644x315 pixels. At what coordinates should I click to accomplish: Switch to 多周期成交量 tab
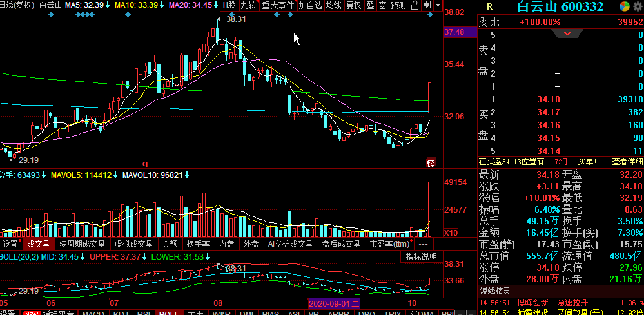coord(82,244)
